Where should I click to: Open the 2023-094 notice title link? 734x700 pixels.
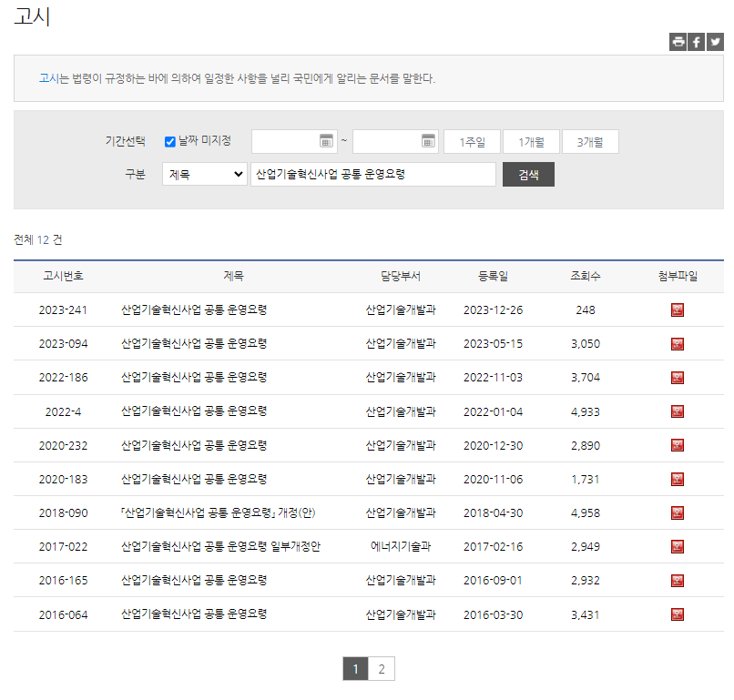pos(194,343)
